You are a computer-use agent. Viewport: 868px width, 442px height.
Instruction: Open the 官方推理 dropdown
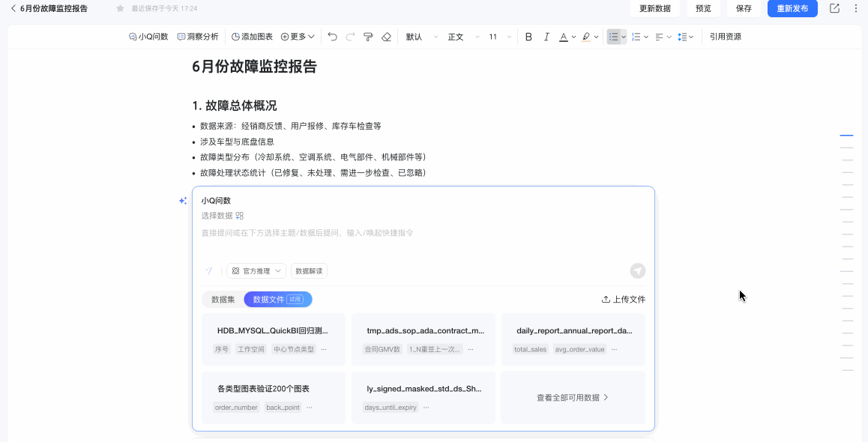pos(256,271)
